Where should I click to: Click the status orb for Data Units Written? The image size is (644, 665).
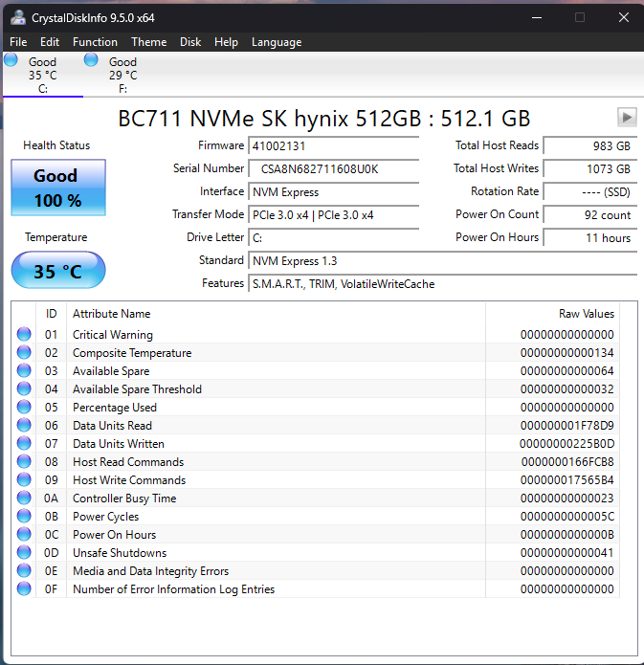click(x=24, y=443)
